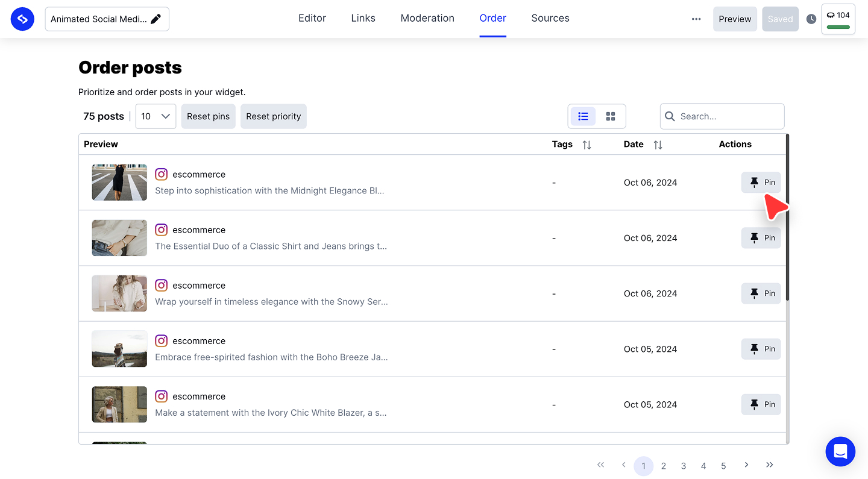Focus the Search posts field
Viewport: 868px width, 479px height.
tap(722, 116)
